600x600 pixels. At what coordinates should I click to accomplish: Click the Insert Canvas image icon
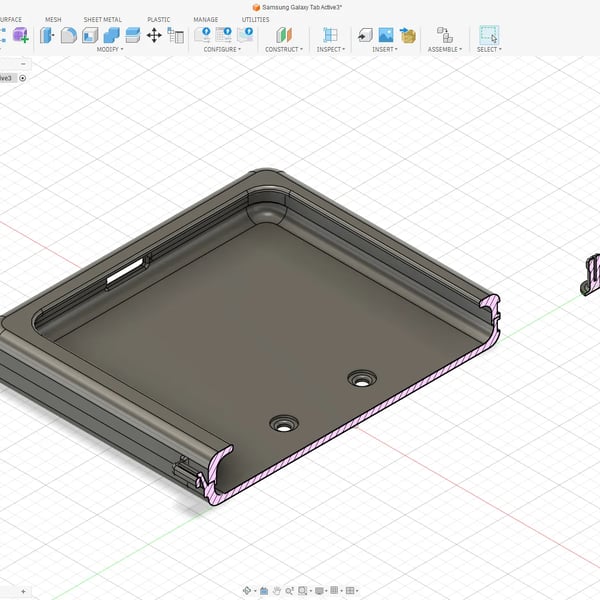[x=386, y=35]
